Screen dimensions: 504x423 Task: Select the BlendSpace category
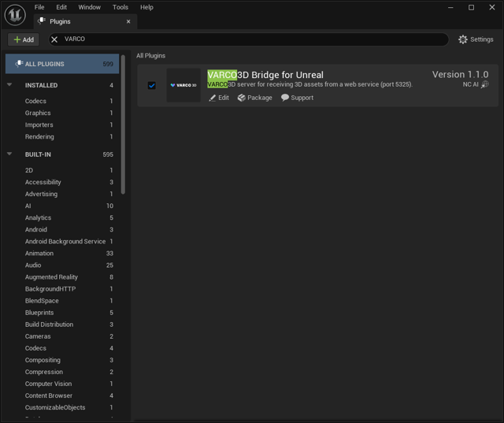[x=62, y=301]
